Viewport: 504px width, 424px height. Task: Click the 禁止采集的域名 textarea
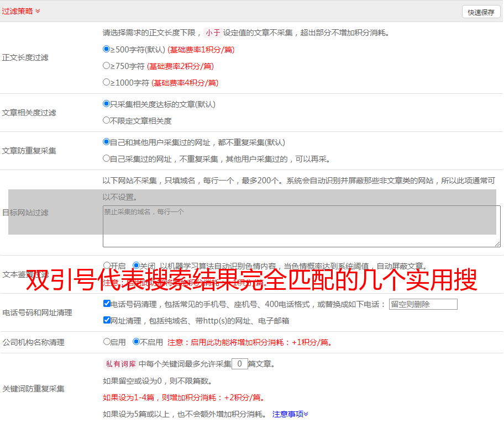(302, 226)
